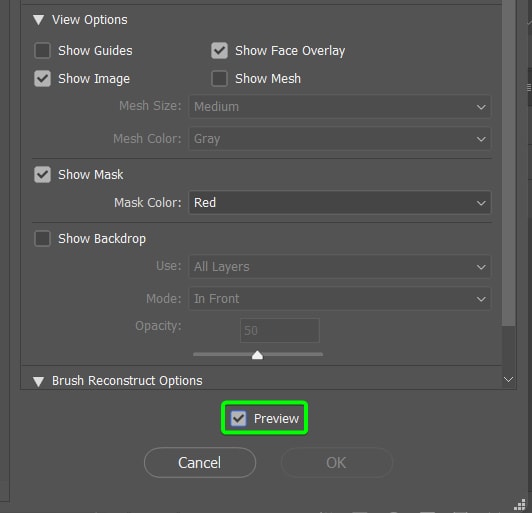Click the panel scroll-down chevron arrow

click(x=508, y=379)
